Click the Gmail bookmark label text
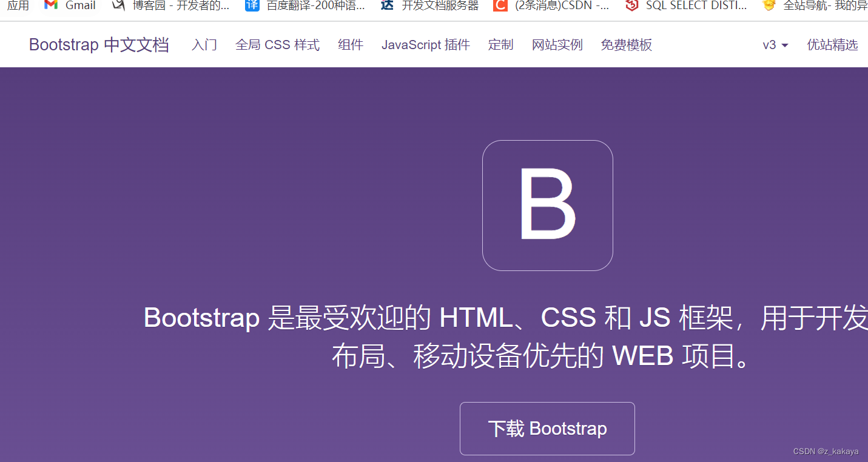This screenshot has height=462, width=868. [x=81, y=5]
